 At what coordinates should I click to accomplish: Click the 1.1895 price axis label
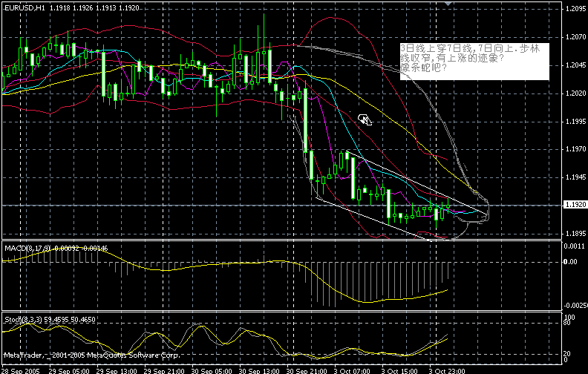coord(576,233)
